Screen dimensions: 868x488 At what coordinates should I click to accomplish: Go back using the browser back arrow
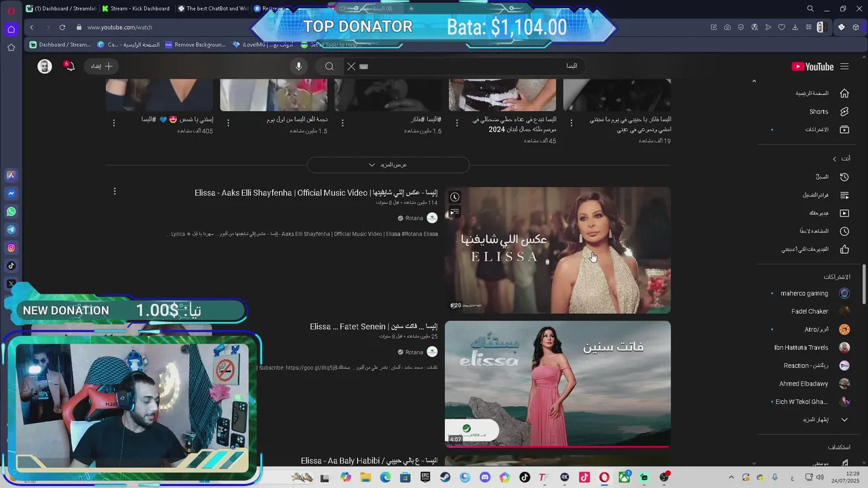(x=31, y=27)
